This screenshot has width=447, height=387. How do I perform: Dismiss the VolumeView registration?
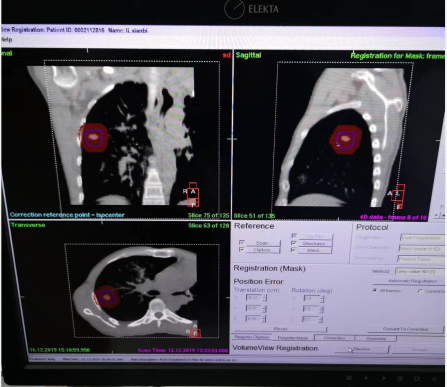[x=361, y=349]
